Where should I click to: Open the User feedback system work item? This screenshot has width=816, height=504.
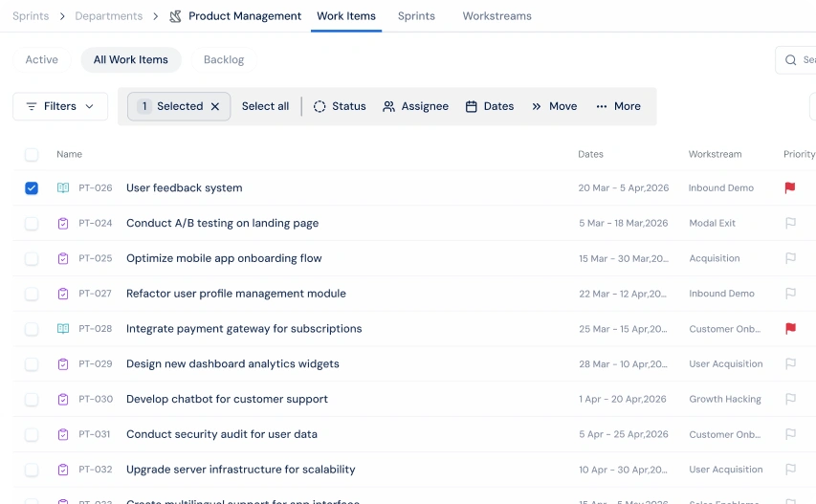[x=185, y=187]
